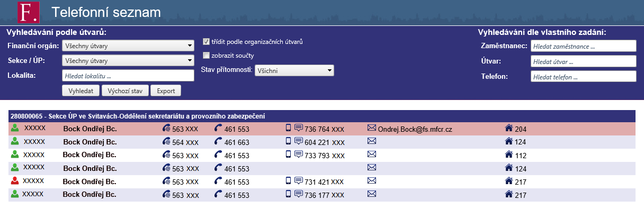Viewport: 644px width, 209px height.
Task: Open Stav přítomnosti dropdown showing Všichni
Action: point(294,70)
